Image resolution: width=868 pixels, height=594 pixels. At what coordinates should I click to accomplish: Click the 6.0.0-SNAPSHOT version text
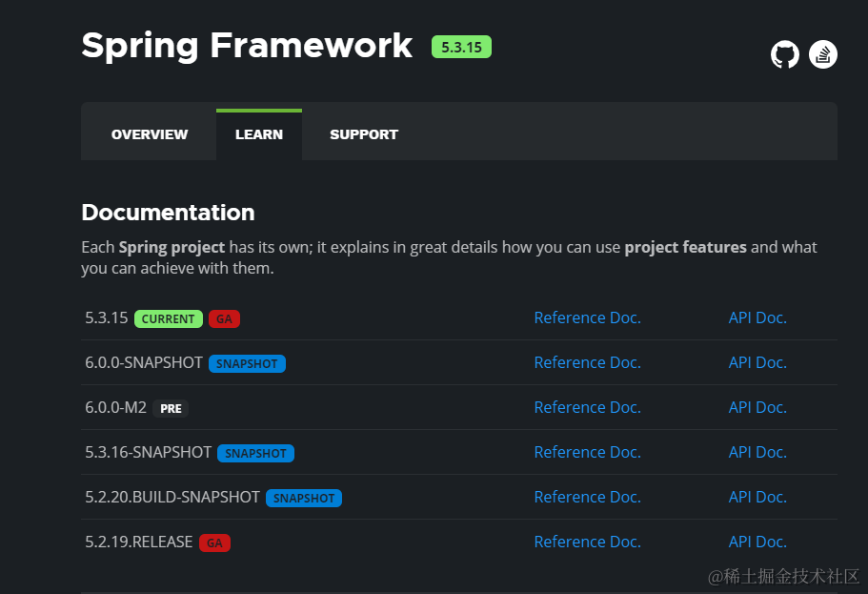point(144,362)
